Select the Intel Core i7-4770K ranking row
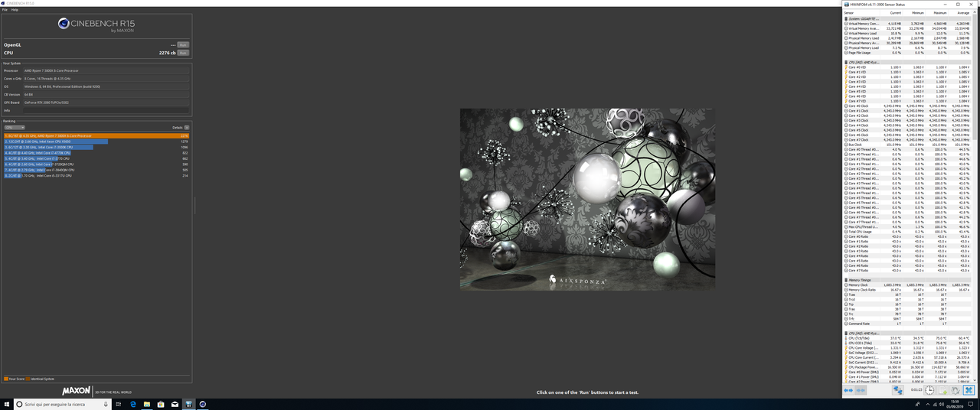Screen dimensions: 980x410 [96, 153]
